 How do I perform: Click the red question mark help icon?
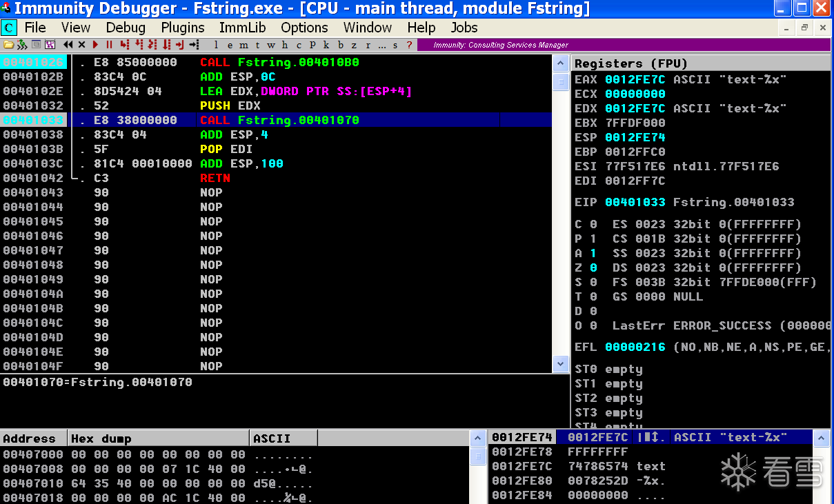[x=409, y=45]
